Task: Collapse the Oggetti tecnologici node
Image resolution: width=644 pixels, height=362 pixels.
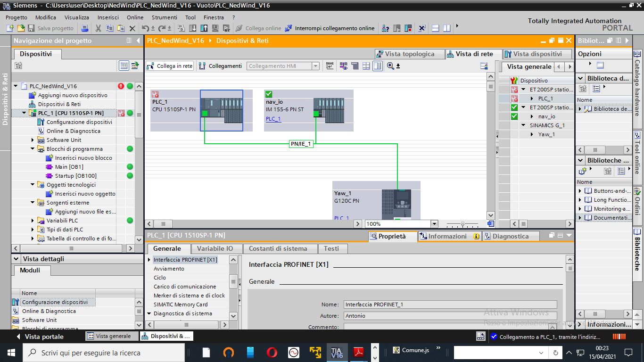Action: (33, 185)
